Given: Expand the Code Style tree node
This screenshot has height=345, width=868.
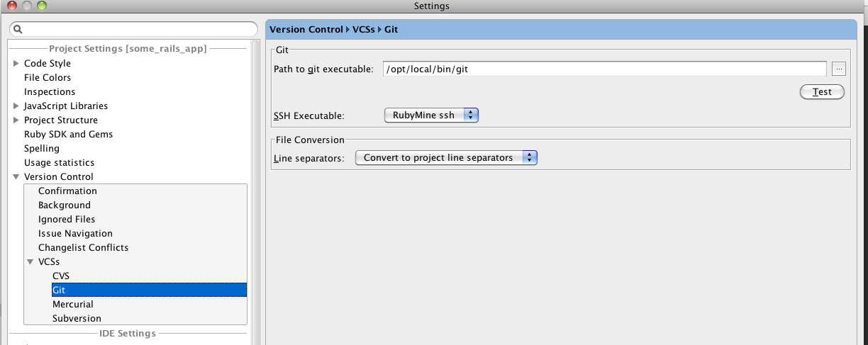Looking at the screenshot, I should point(16,63).
